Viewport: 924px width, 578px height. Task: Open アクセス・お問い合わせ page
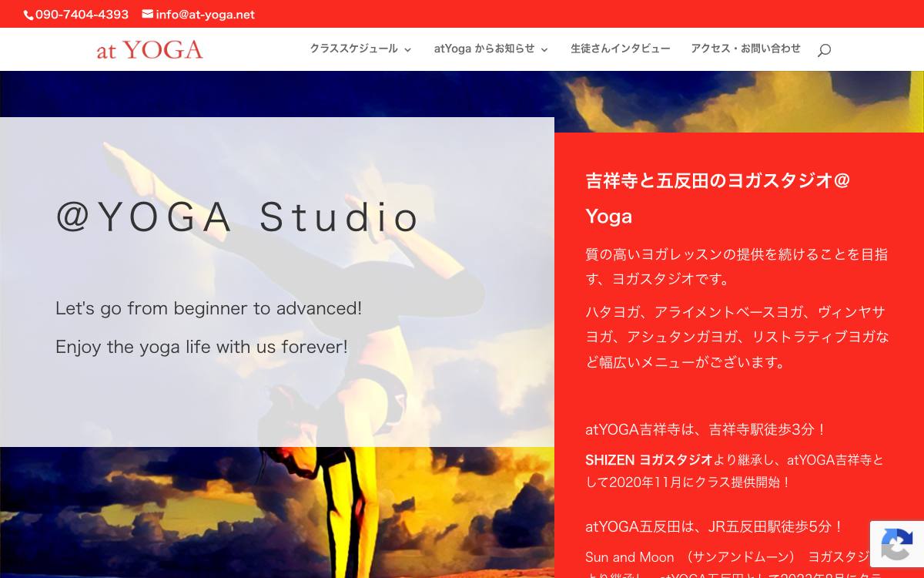[x=745, y=49]
